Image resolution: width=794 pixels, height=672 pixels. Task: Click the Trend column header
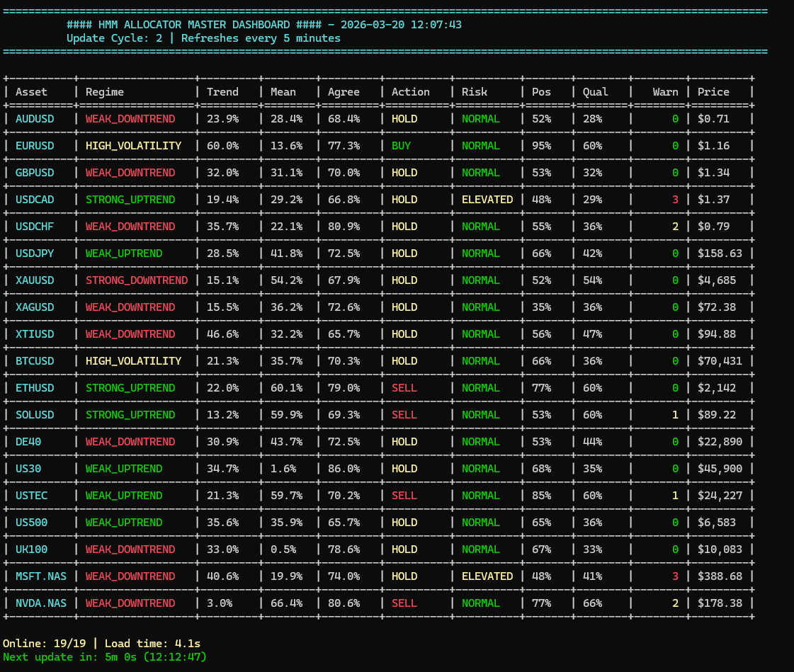222,92
